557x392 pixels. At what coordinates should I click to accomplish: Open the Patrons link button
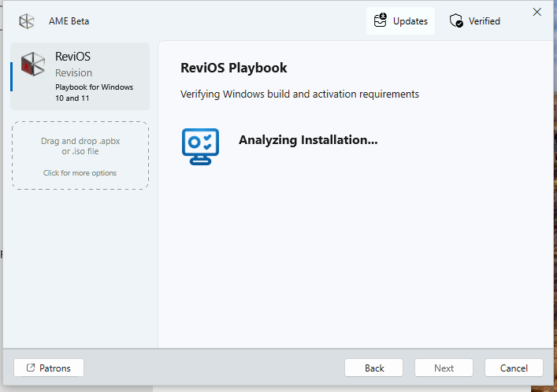(x=49, y=368)
